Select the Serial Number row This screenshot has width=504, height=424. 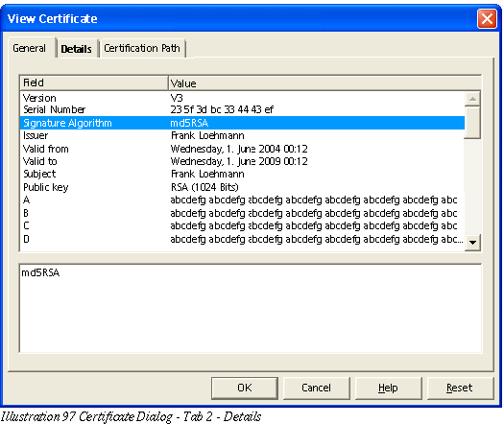[x=242, y=109]
